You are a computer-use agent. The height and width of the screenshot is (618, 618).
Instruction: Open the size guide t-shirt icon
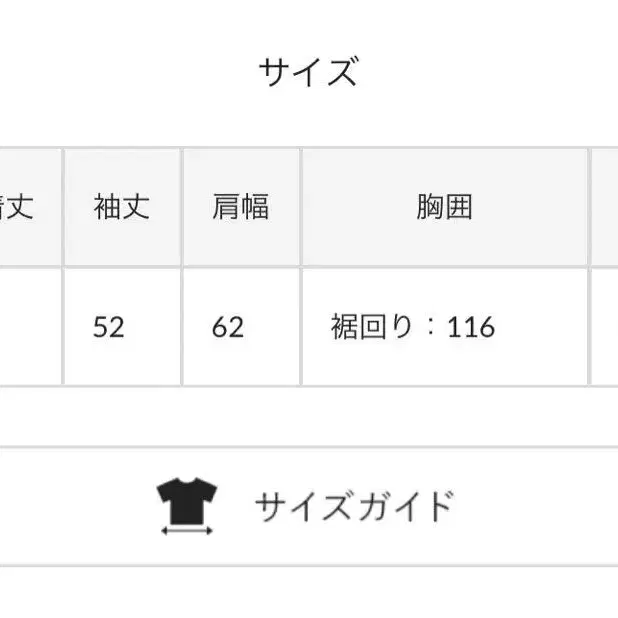click(187, 506)
